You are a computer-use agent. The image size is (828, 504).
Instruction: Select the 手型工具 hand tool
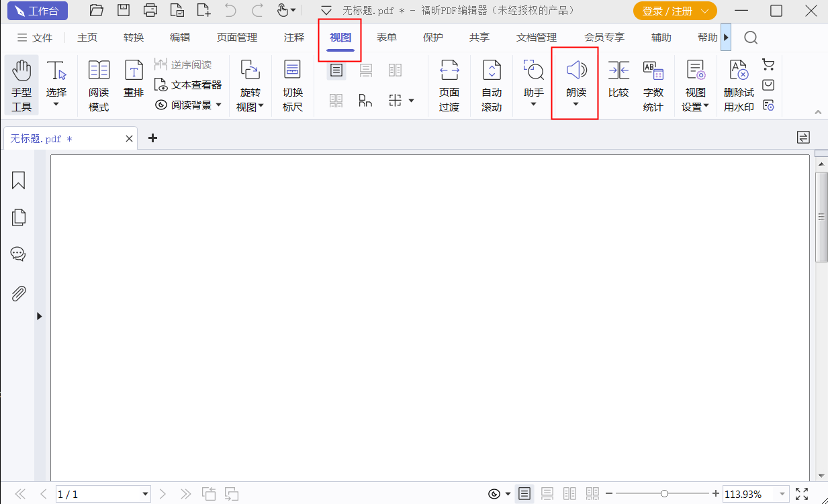pos(21,85)
